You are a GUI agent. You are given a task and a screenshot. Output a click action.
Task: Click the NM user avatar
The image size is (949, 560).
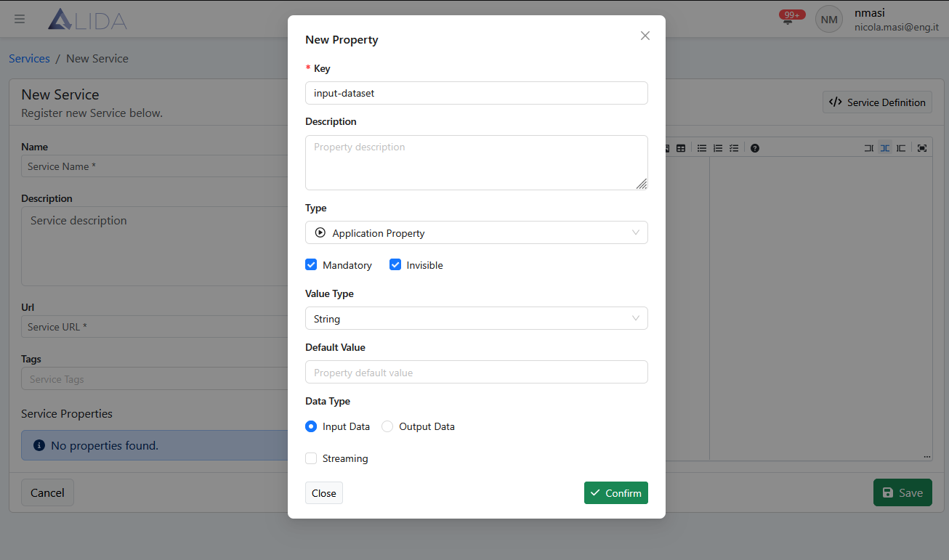tap(829, 20)
